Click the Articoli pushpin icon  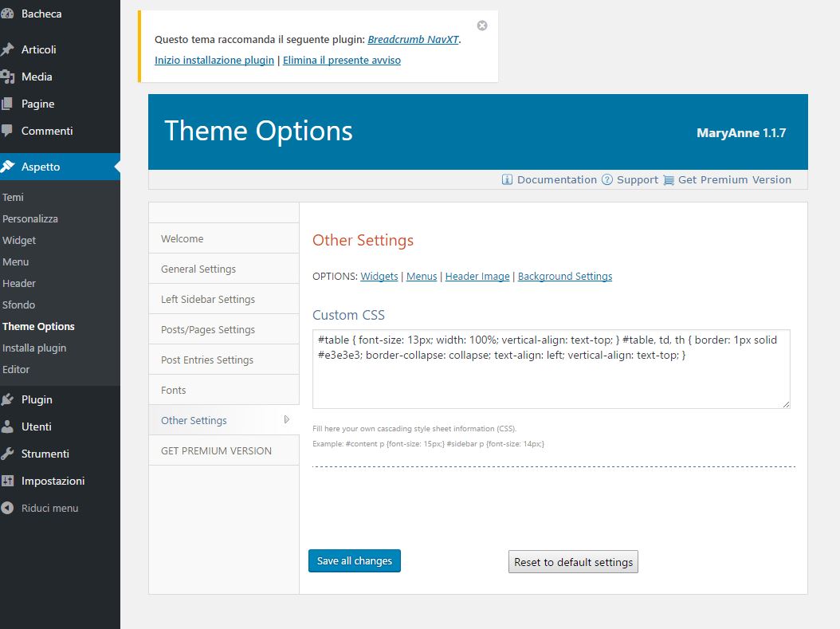click(x=7, y=49)
